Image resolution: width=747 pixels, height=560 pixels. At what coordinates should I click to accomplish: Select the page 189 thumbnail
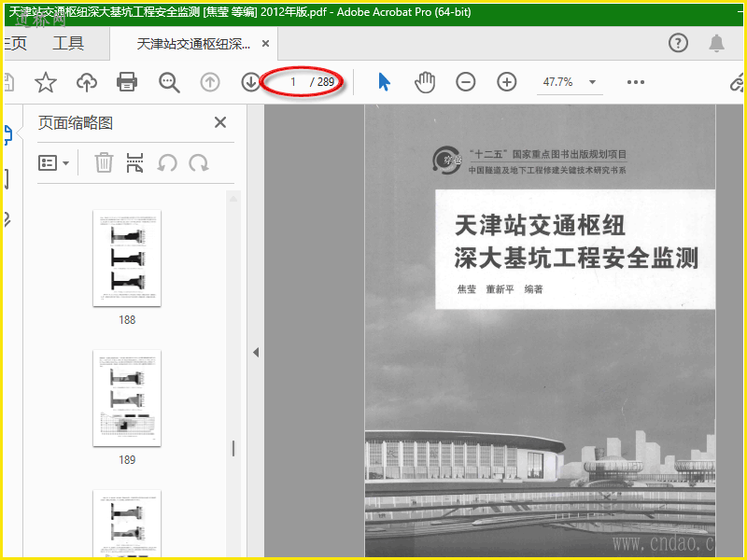[x=127, y=399]
